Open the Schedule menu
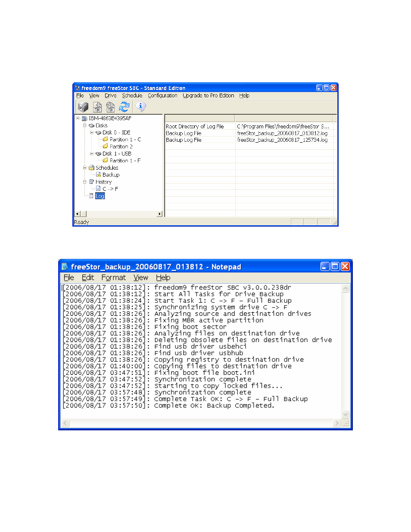Image resolution: width=411 pixels, height=532 pixels. pyautogui.click(x=132, y=96)
